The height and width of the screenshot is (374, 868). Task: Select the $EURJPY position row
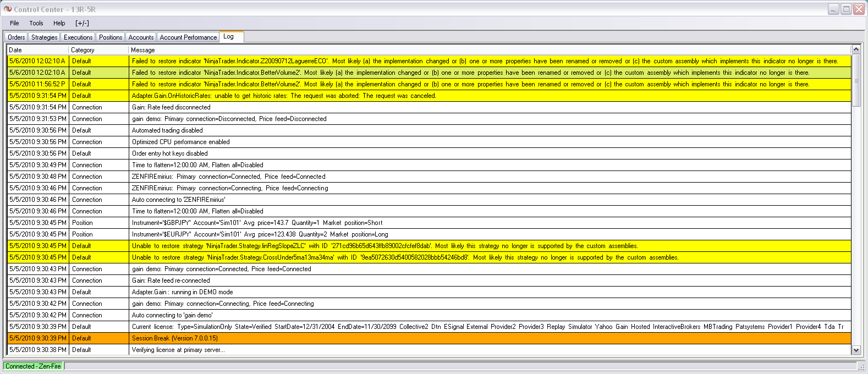(429, 234)
